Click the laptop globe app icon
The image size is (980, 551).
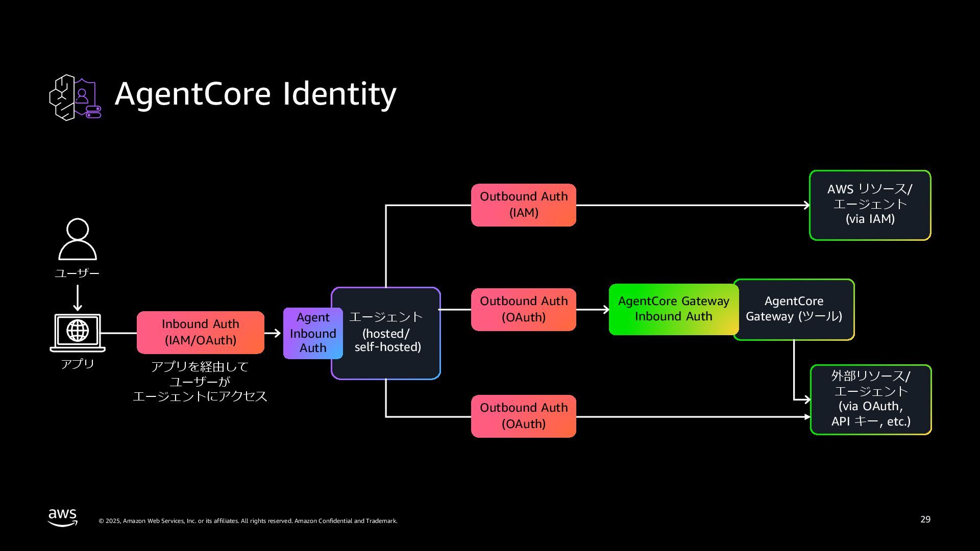tap(78, 332)
